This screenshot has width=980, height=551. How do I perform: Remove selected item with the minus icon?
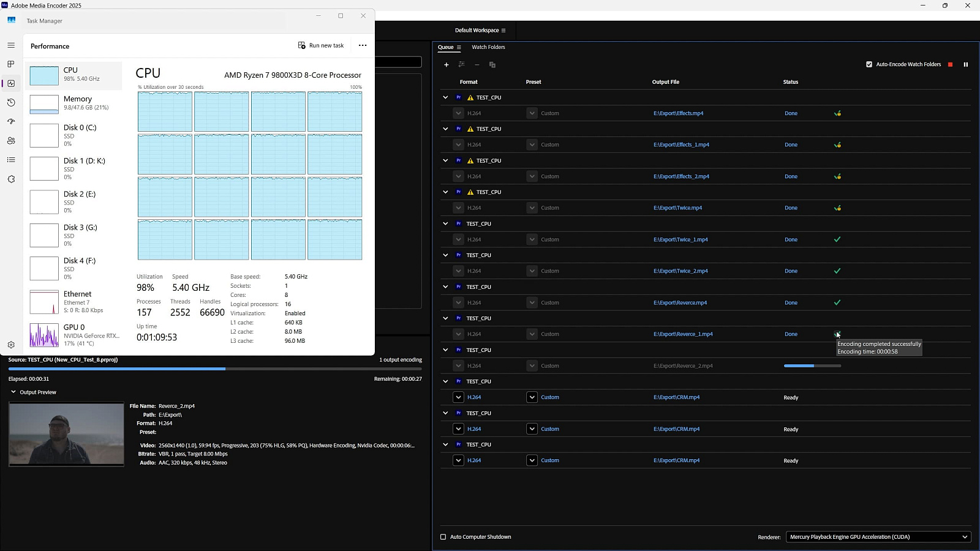pyautogui.click(x=477, y=64)
